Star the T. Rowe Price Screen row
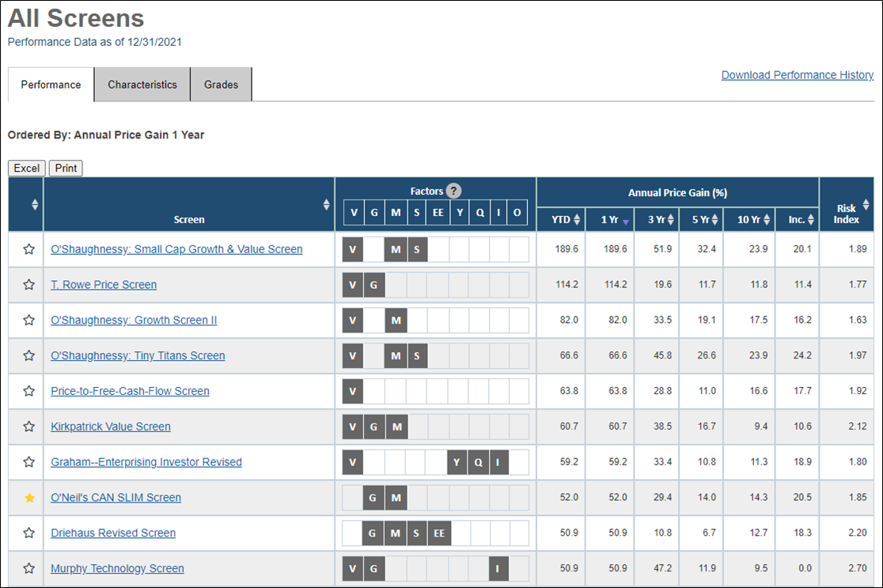The image size is (883, 588). (28, 284)
